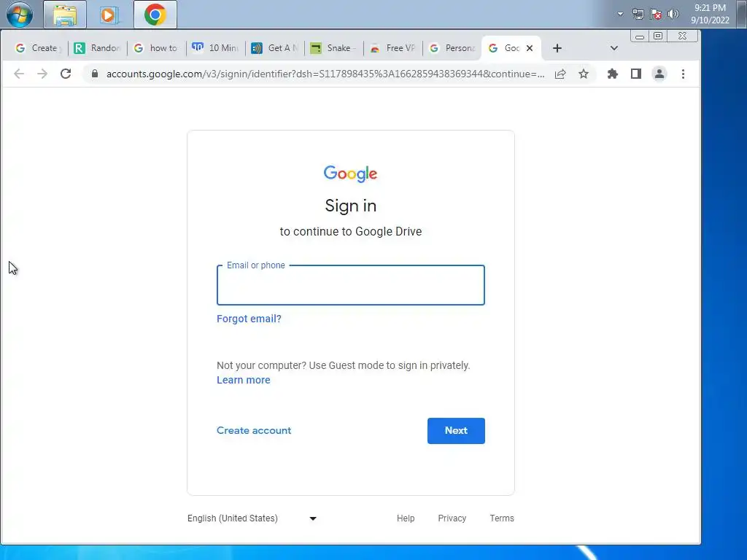Switch to the "Create" tab
747x560 pixels.
pos(38,48)
